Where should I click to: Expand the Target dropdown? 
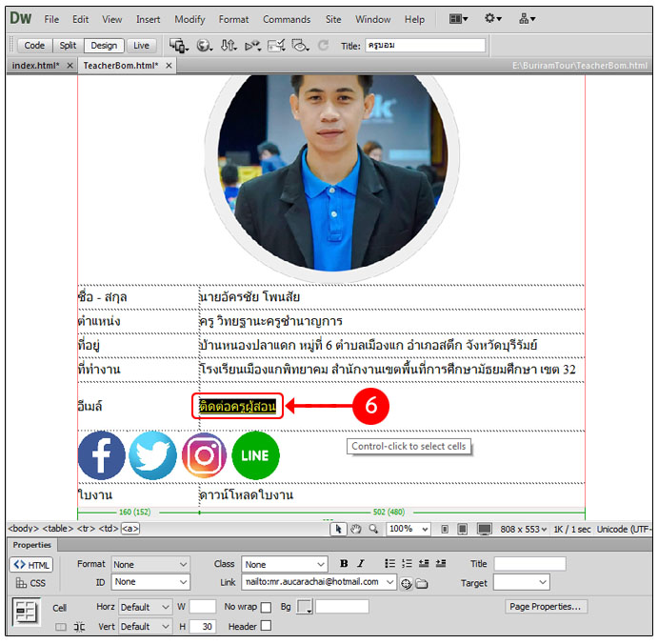point(521,582)
